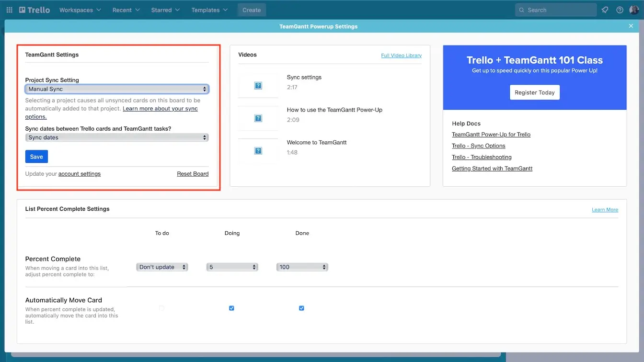Screen dimensions: 644x362
Task: Open Trello - Troubleshooting help doc
Action: point(482,157)
